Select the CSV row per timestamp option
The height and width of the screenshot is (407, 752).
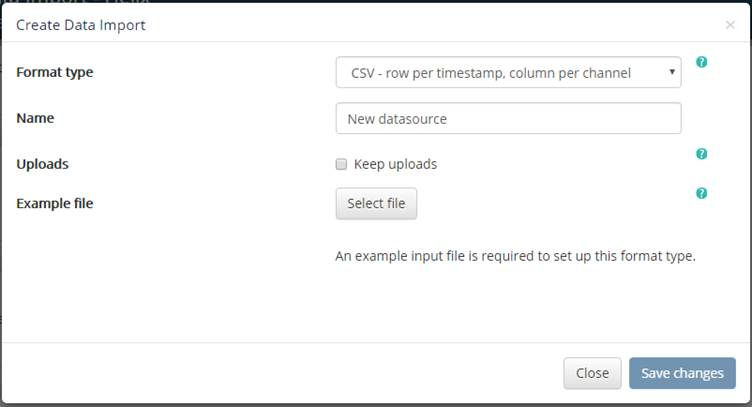coord(491,73)
